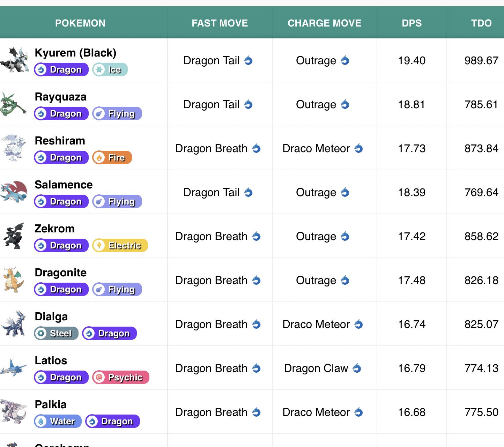This screenshot has width=504, height=447.
Task: Open the Reshiram name link
Action: tap(60, 141)
